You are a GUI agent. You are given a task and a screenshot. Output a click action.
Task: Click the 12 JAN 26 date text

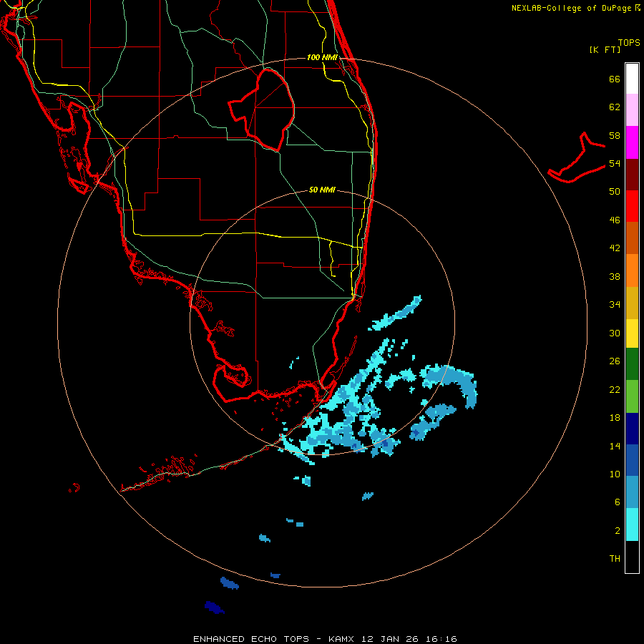tap(391, 639)
